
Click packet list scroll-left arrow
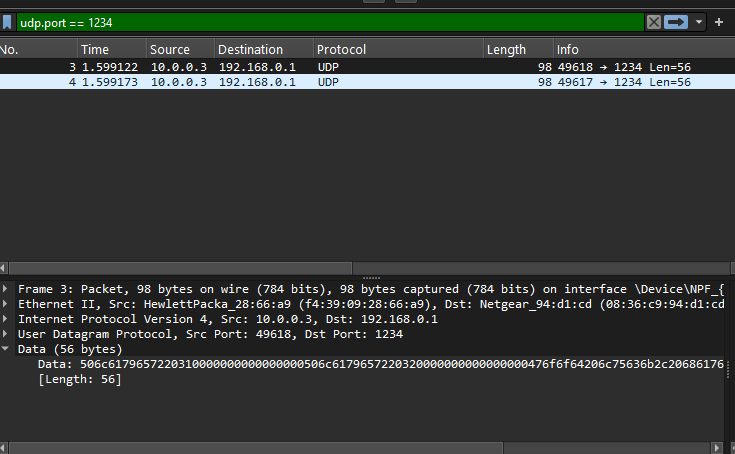coord(3,268)
